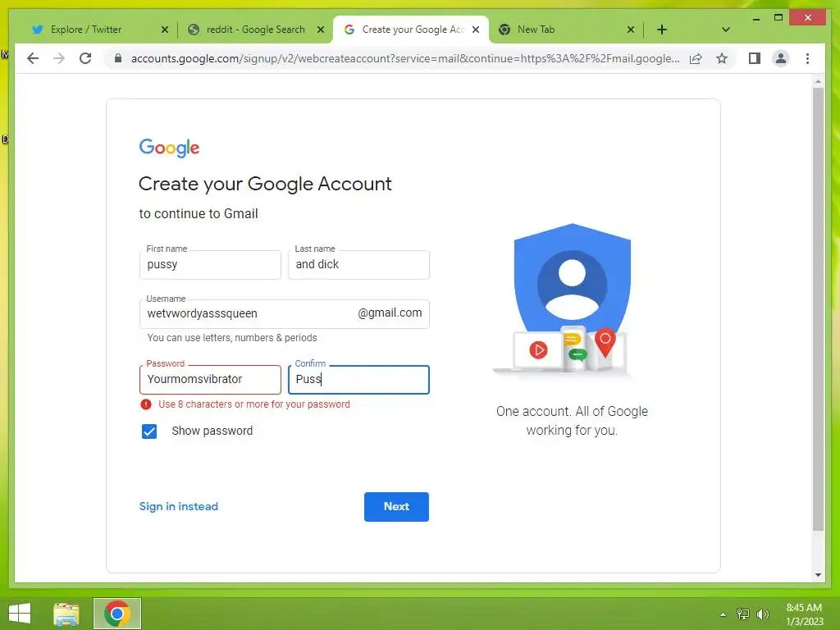
Task: Click the address bar URL
Action: click(x=405, y=58)
